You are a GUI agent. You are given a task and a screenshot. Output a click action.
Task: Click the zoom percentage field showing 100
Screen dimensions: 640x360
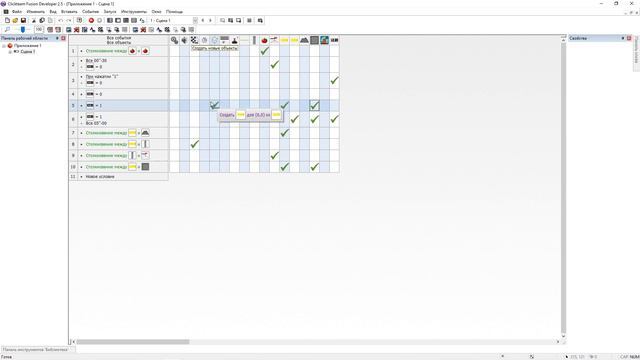click(39, 29)
